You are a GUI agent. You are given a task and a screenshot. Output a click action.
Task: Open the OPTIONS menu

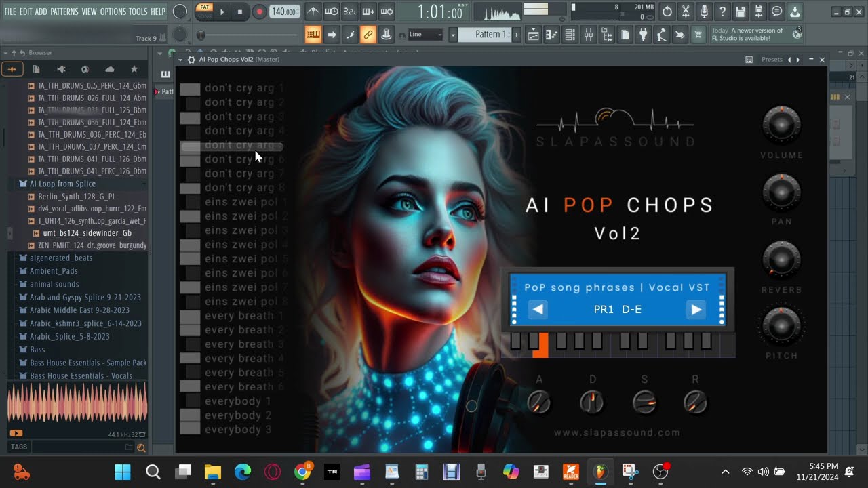point(113,12)
